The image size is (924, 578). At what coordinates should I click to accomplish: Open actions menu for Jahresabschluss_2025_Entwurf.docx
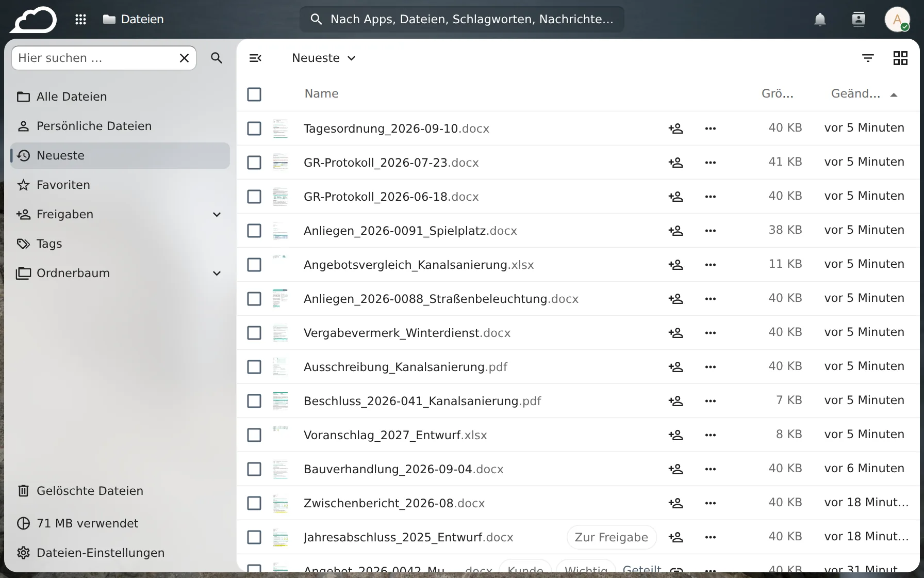711,537
